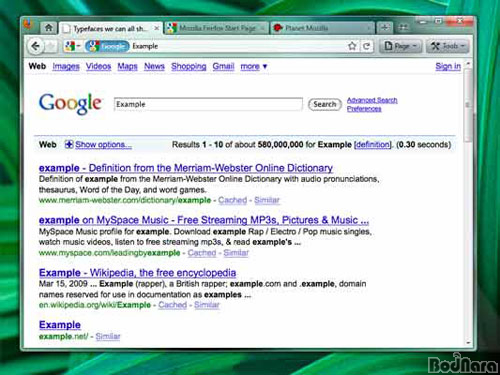Image resolution: width=500 pixels, height=375 pixels.
Task: Switch to Mozilla Firefox Start Page tab
Action: pyautogui.click(x=216, y=28)
